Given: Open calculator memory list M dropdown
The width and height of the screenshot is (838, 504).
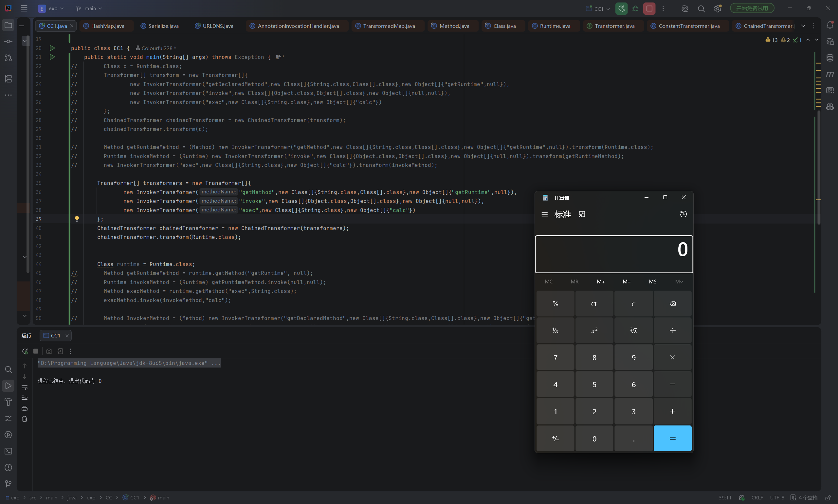Looking at the screenshot, I should (679, 281).
